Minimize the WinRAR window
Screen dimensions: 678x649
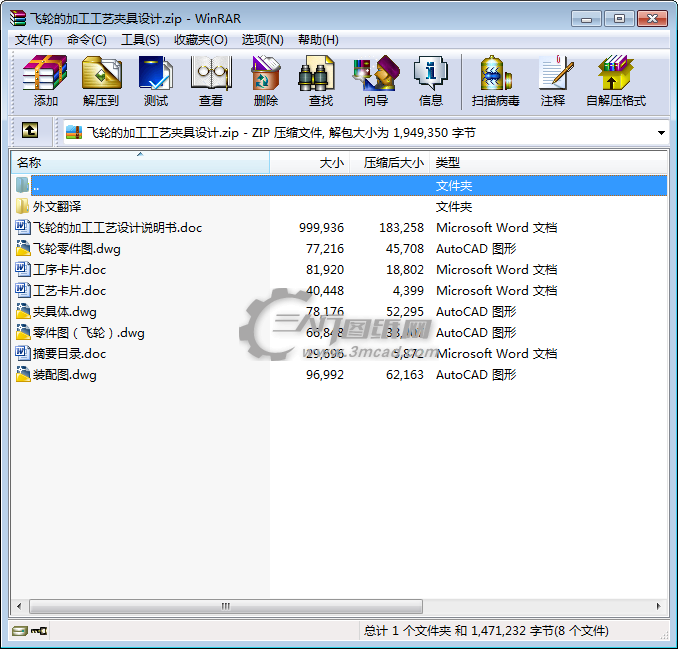click(x=586, y=19)
